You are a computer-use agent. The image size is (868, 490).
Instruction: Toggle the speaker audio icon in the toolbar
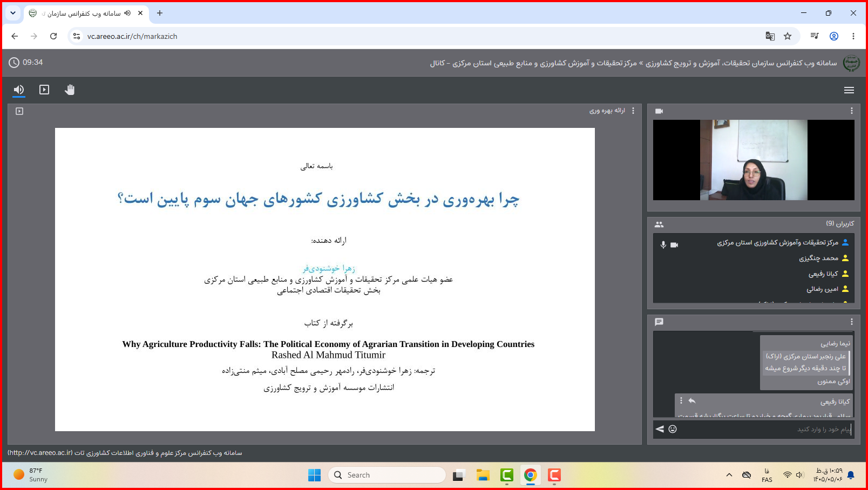19,90
